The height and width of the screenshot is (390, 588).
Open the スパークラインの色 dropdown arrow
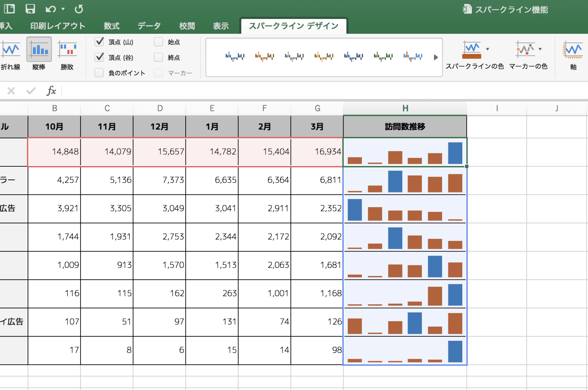click(x=488, y=49)
